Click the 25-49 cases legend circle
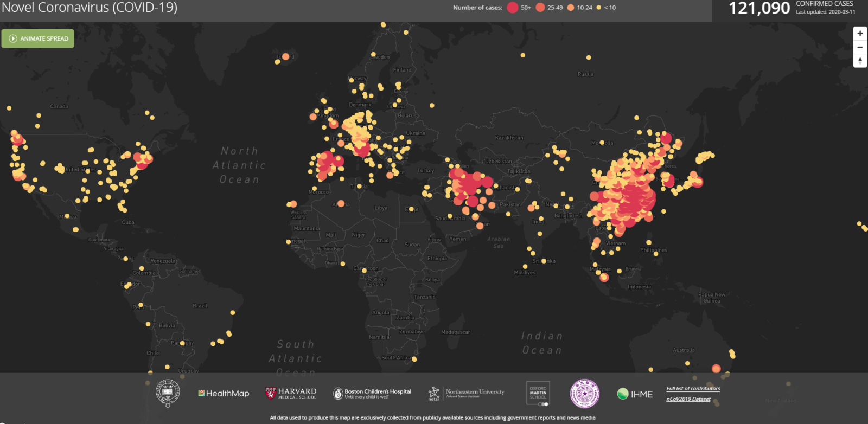This screenshot has height=424, width=868. pos(540,8)
